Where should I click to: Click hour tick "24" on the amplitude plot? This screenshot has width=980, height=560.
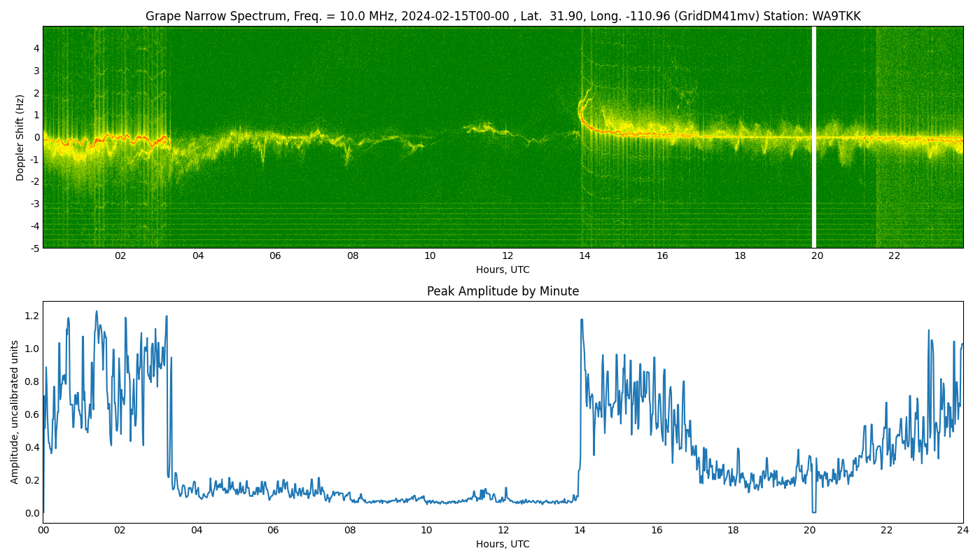pyautogui.click(x=963, y=530)
